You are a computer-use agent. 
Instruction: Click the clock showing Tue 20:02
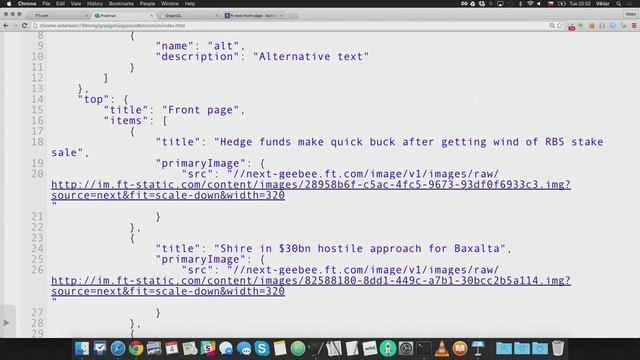pos(580,4)
